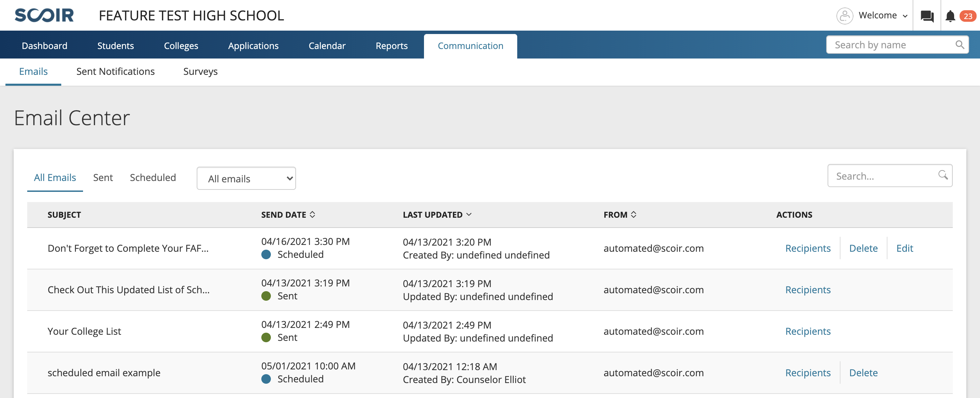Click the red 23 notification badge
Screen dimensions: 980x398
click(x=968, y=16)
